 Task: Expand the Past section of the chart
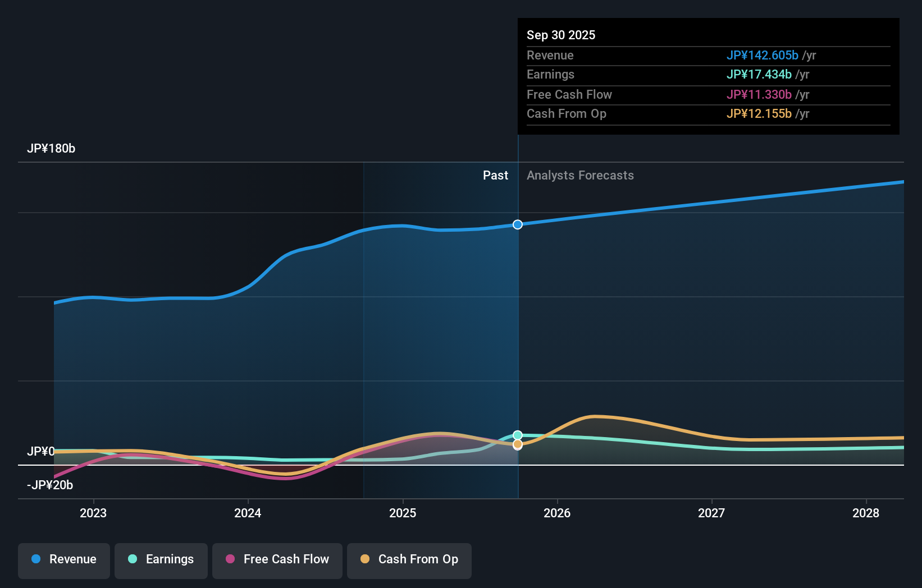click(x=495, y=175)
